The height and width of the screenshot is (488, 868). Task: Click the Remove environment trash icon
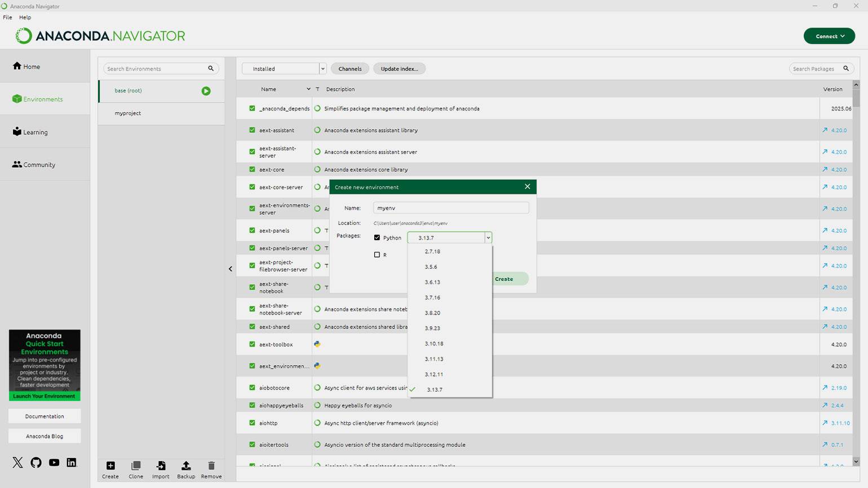pyautogui.click(x=211, y=466)
